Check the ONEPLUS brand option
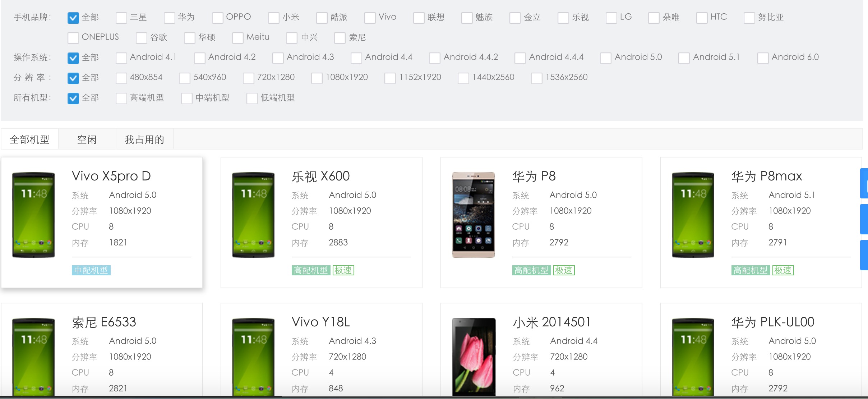This screenshot has height=399, width=868. (73, 38)
